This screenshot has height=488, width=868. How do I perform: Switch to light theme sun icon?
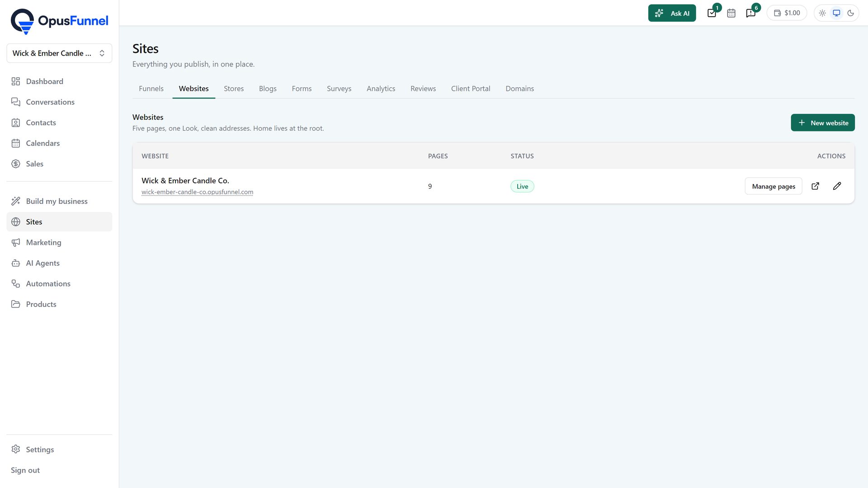click(x=822, y=13)
